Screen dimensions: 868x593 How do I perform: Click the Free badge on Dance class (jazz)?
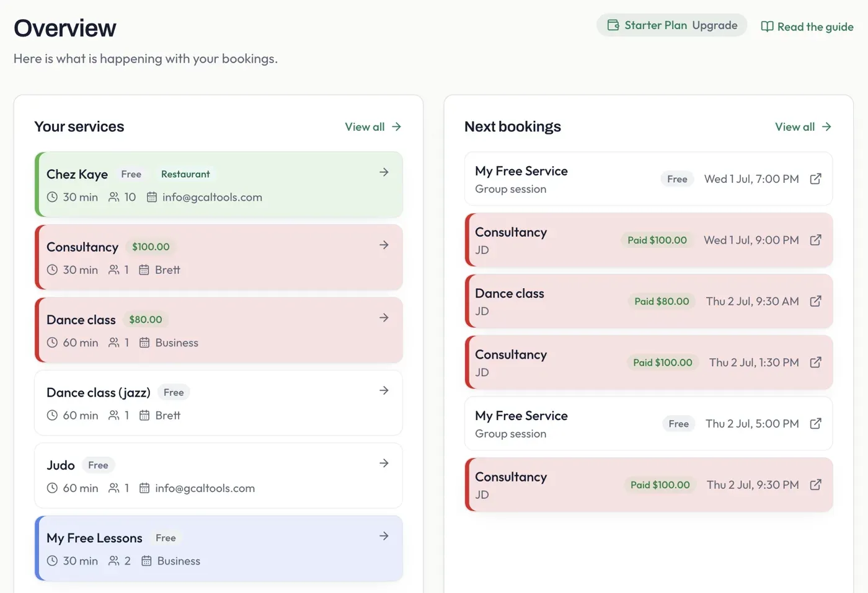tap(174, 392)
